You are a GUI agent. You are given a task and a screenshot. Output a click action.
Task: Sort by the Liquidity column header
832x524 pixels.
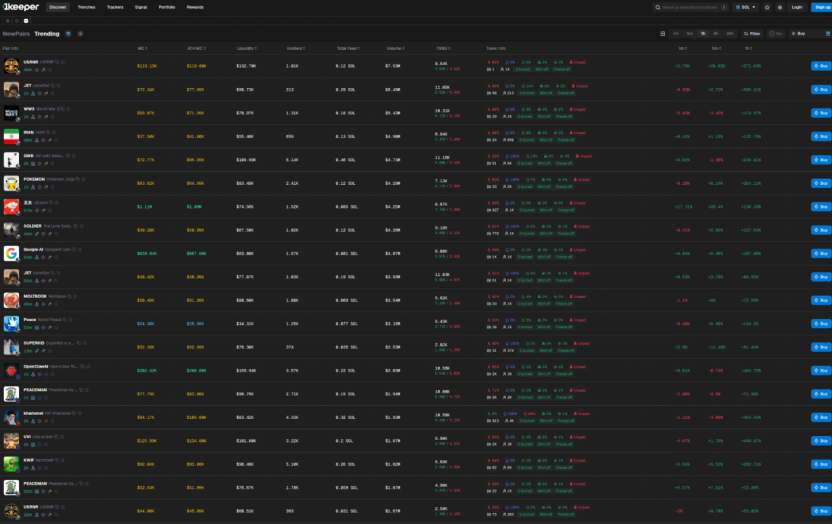click(x=246, y=48)
